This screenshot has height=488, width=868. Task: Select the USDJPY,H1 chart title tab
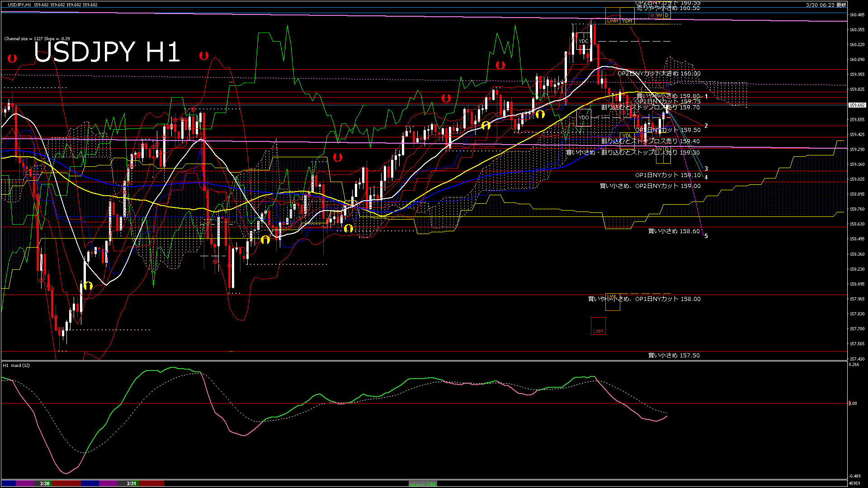(x=18, y=4)
